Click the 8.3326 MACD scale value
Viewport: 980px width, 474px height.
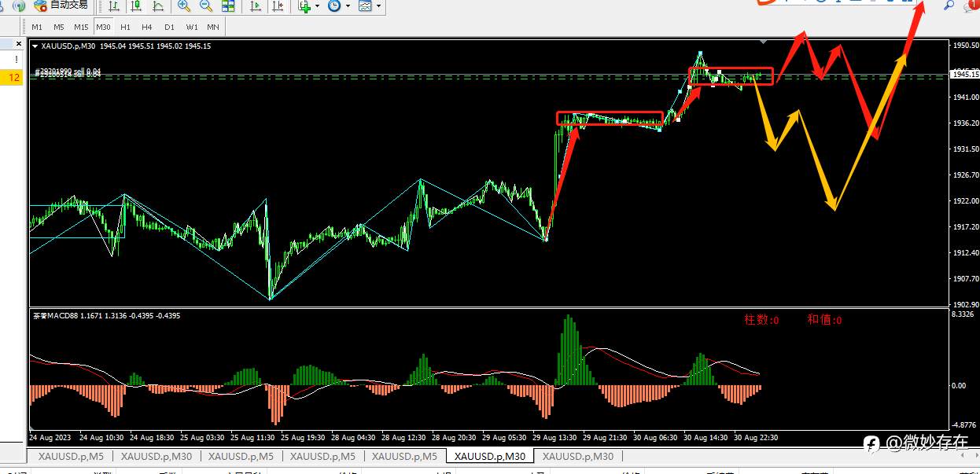pos(963,314)
